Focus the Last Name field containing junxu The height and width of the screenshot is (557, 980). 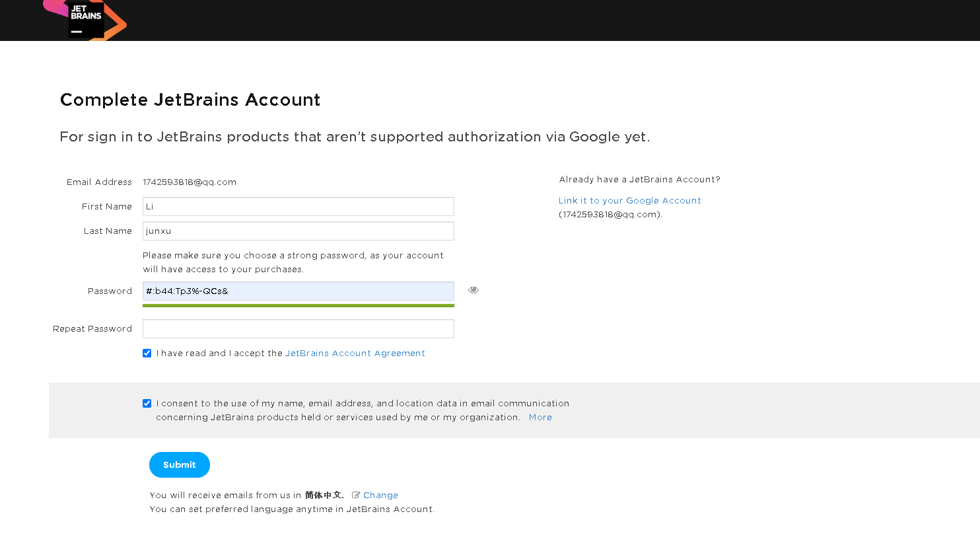click(x=298, y=231)
